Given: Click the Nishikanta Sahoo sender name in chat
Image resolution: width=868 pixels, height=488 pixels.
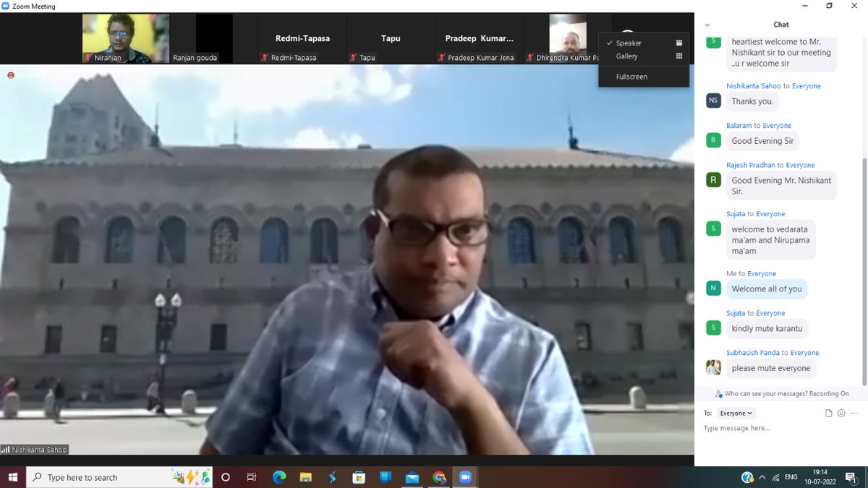Looking at the screenshot, I should 754,85.
